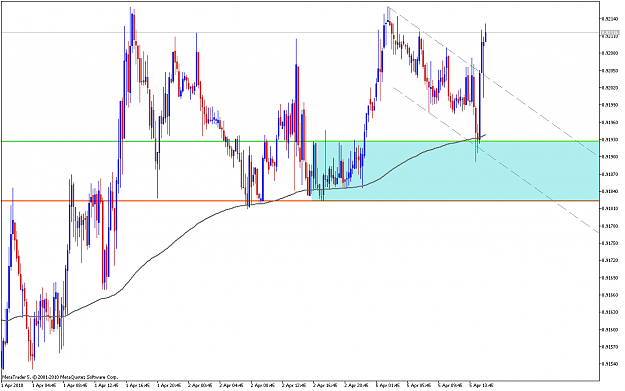625x391 pixels.
Task: Click the '1 Apr 2010' date label
Action: [12, 385]
